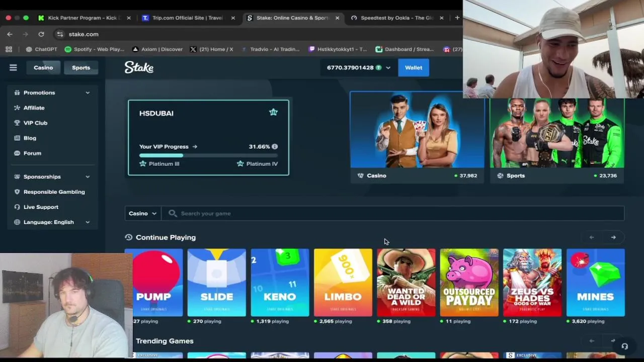Close the Trip.com tab
Screen dimensions: 644x362
click(x=232, y=18)
